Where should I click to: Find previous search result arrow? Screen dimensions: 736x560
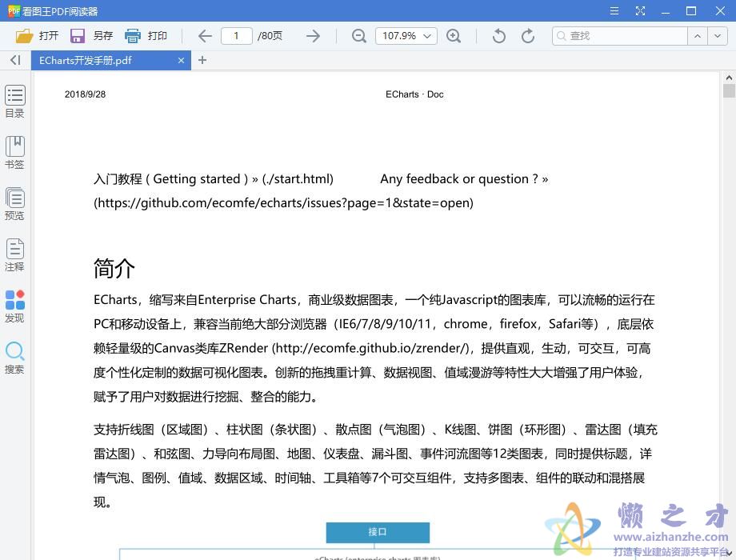[698, 36]
